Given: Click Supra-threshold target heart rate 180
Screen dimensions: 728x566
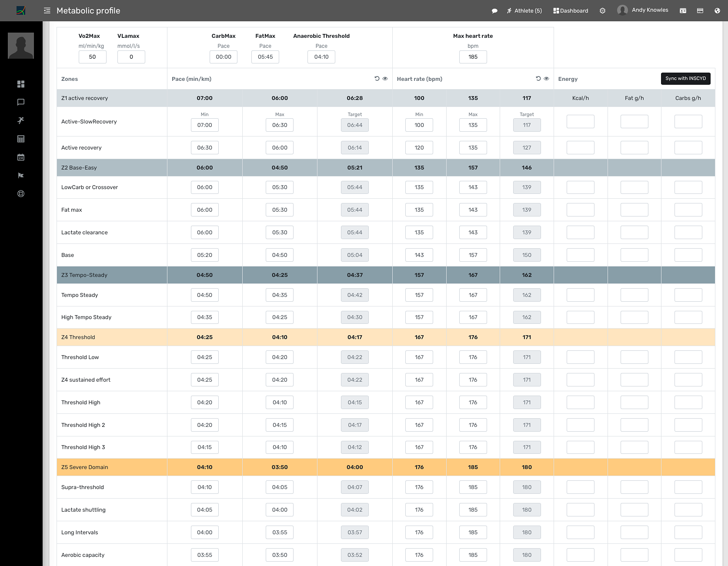Looking at the screenshot, I should [527, 487].
